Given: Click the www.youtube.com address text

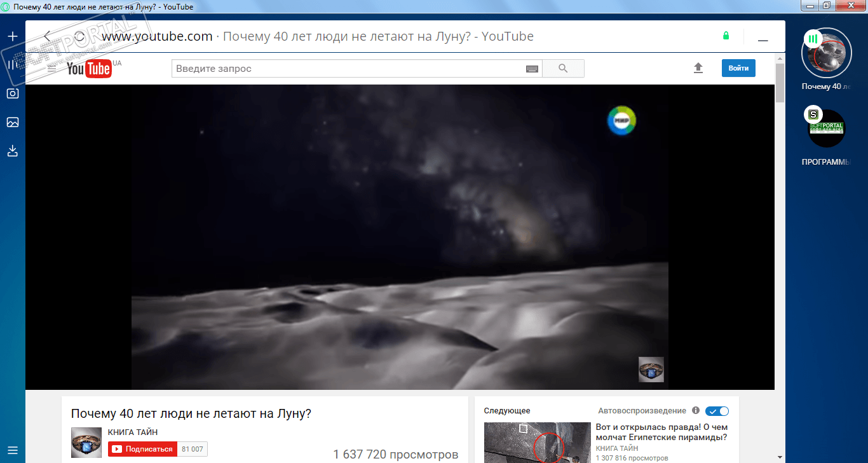Looking at the screenshot, I should (x=157, y=36).
